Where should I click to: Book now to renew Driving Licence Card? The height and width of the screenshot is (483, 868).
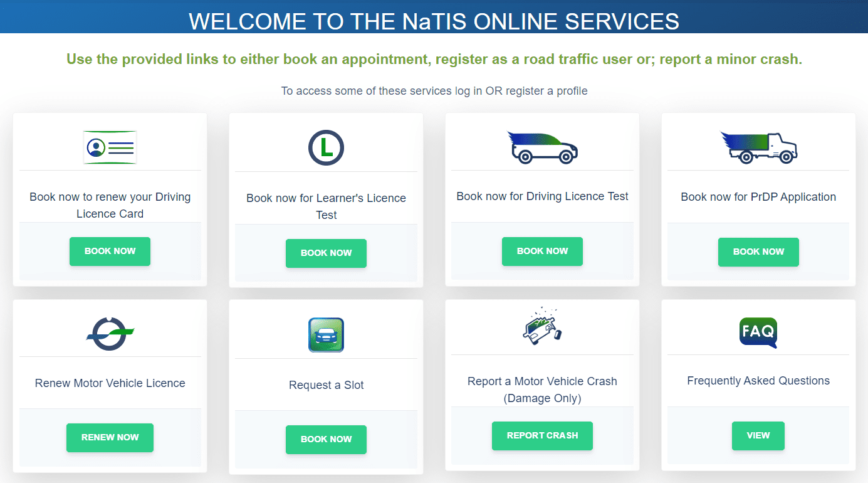pos(110,251)
